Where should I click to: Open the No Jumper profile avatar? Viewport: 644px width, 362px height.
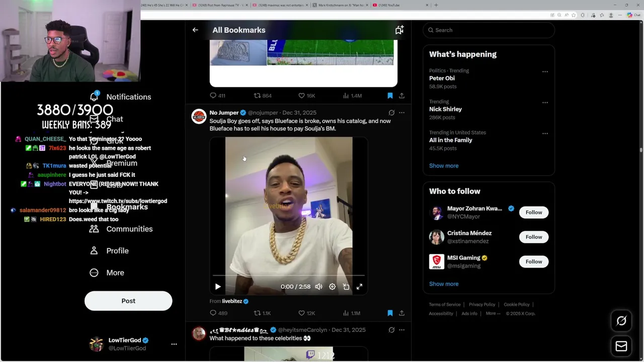(x=199, y=116)
